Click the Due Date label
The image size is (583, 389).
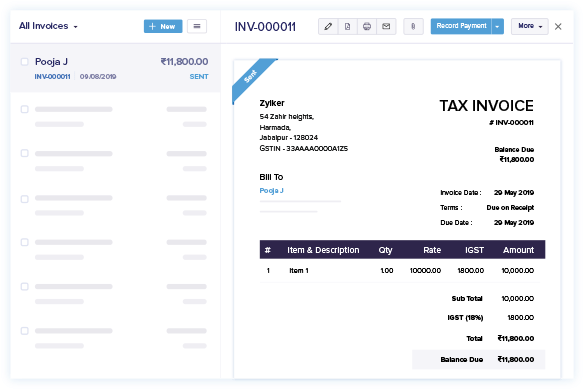[456, 223]
